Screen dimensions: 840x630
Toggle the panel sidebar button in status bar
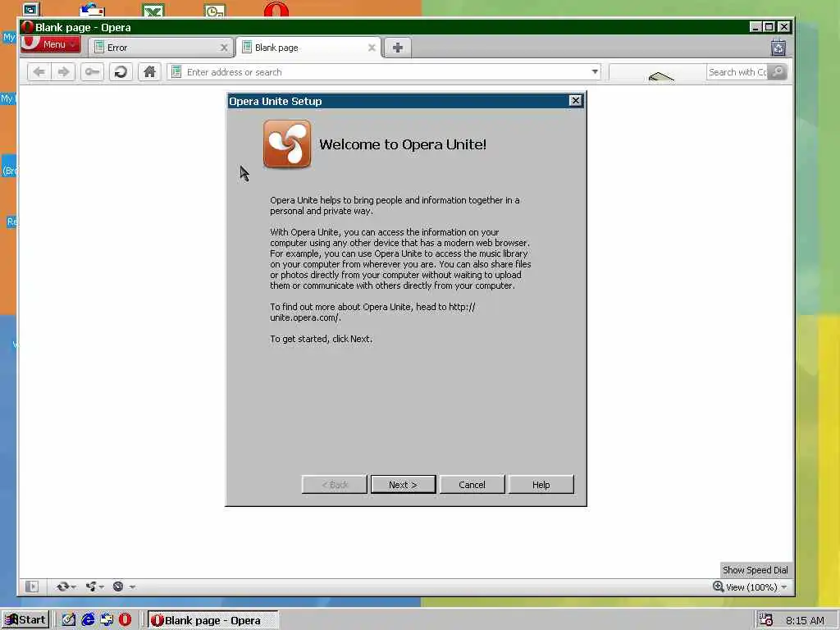(x=32, y=587)
